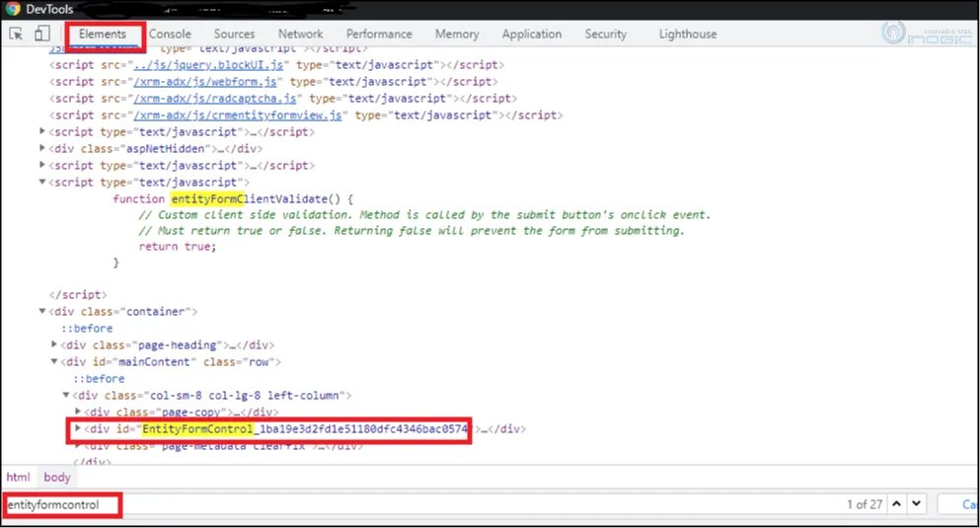This screenshot has height=528, width=980.
Task: Click the '1 of 27' result count
Action: tap(865, 504)
